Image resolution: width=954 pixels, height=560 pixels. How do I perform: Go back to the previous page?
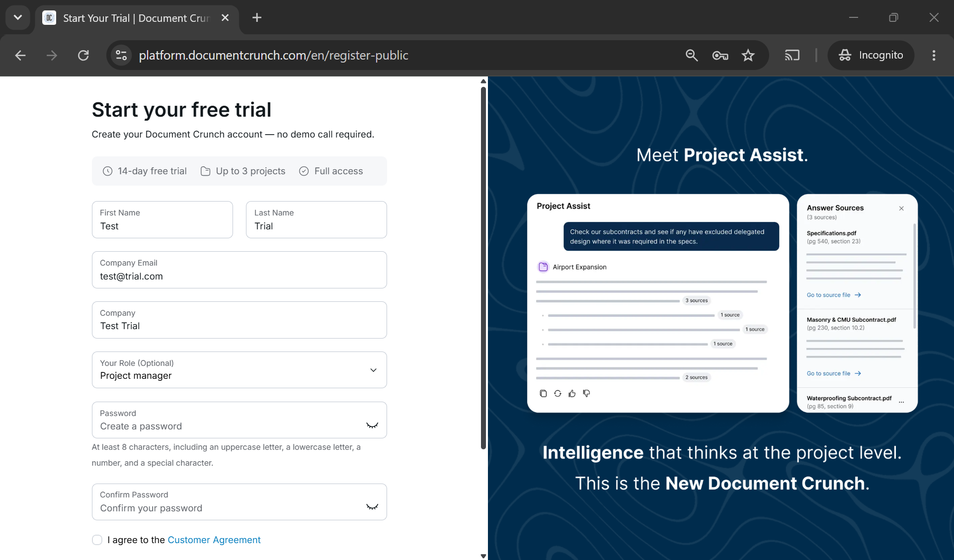point(20,55)
